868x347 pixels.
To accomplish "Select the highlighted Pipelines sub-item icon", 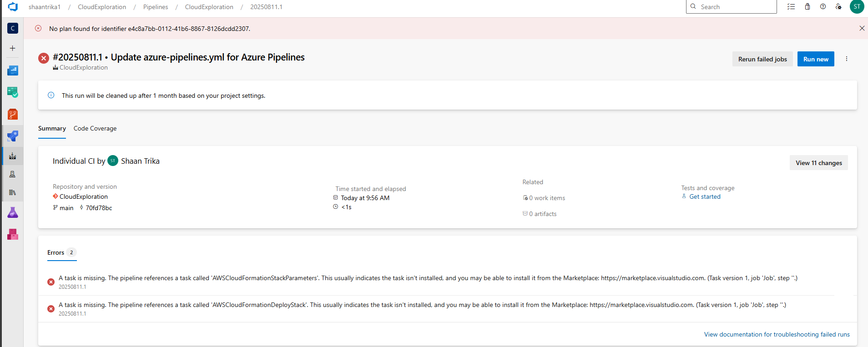I will [x=13, y=156].
